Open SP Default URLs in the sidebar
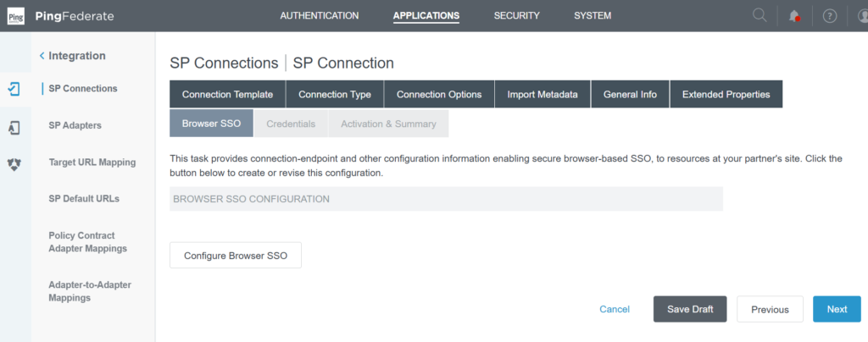 tap(84, 199)
